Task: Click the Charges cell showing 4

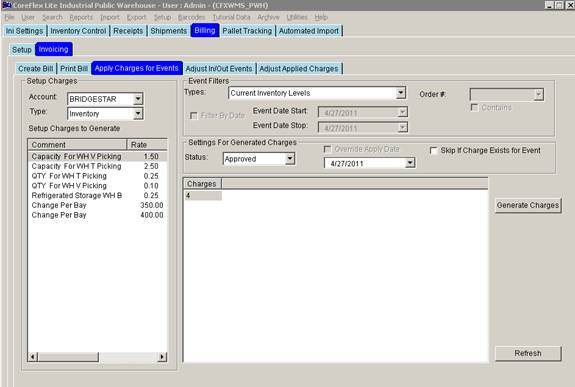Action: pyautogui.click(x=203, y=196)
